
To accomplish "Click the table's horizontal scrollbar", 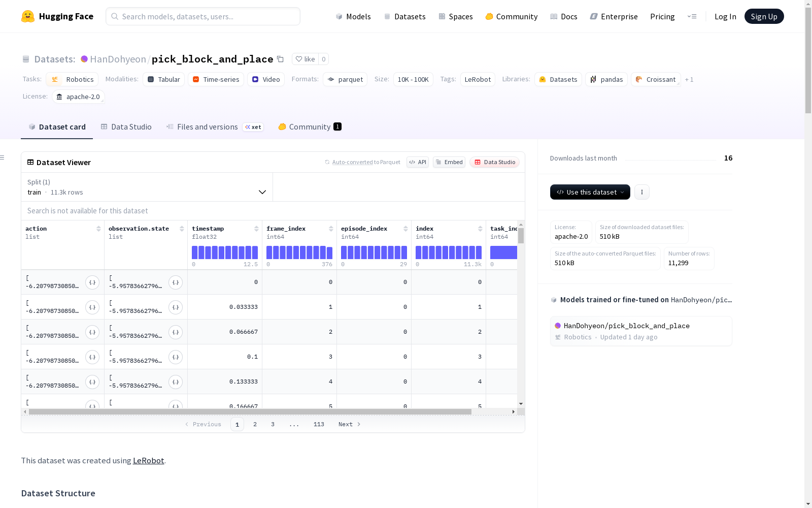I will click(x=250, y=411).
